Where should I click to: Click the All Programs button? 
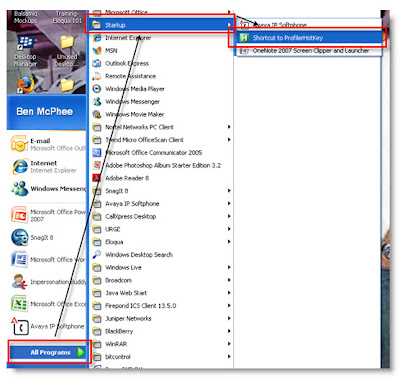tap(49, 352)
